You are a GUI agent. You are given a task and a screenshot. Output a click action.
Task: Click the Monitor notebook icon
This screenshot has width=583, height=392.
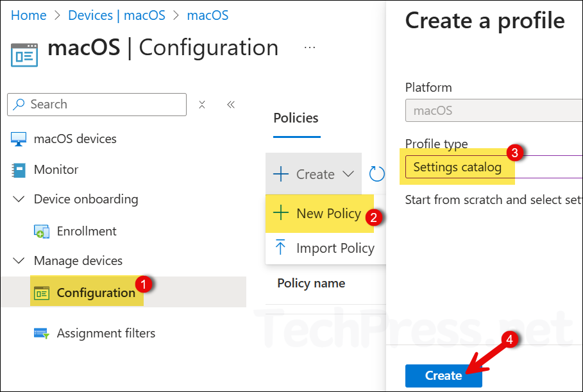click(x=19, y=171)
